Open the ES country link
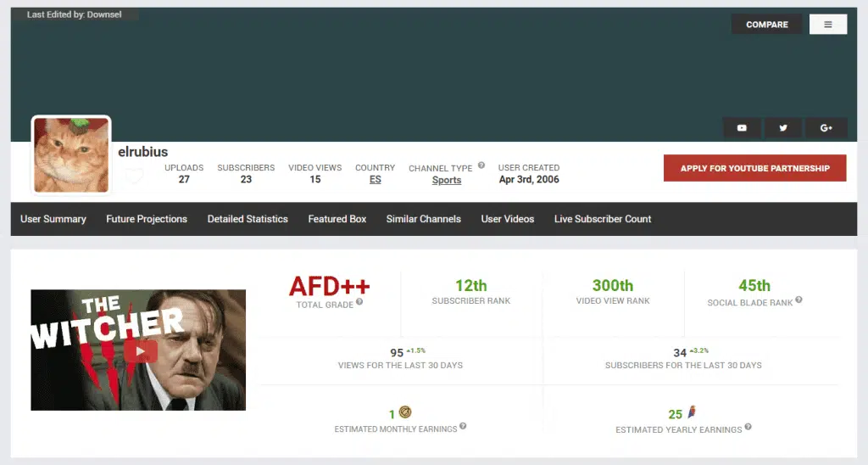This screenshot has width=868, height=465. [x=376, y=180]
